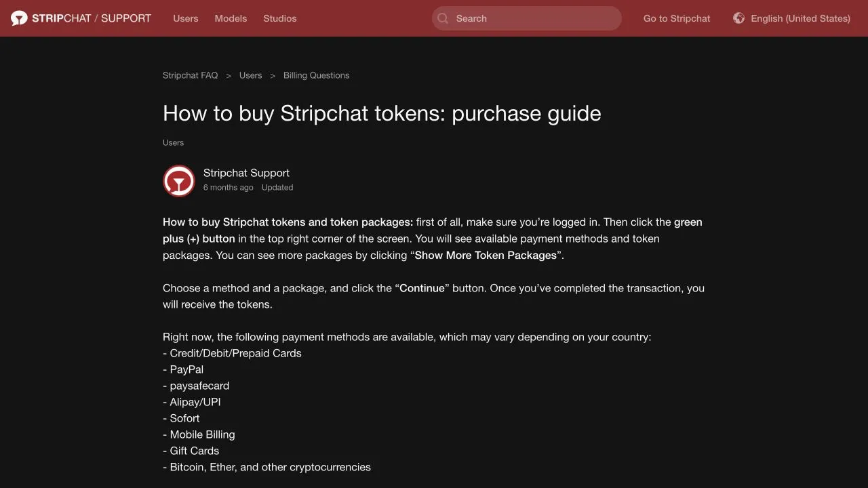Click the bold "Continue" text
The width and height of the screenshot is (868, 488).
click(422, 288)
